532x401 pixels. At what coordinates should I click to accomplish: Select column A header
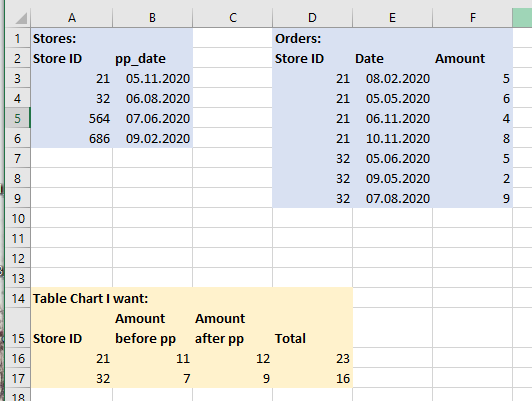pos(72,18)
